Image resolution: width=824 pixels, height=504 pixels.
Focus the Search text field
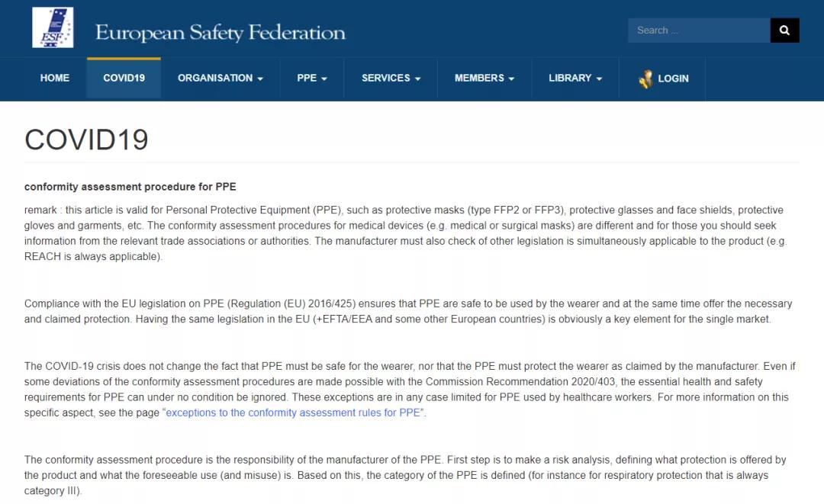pos(698,30)
